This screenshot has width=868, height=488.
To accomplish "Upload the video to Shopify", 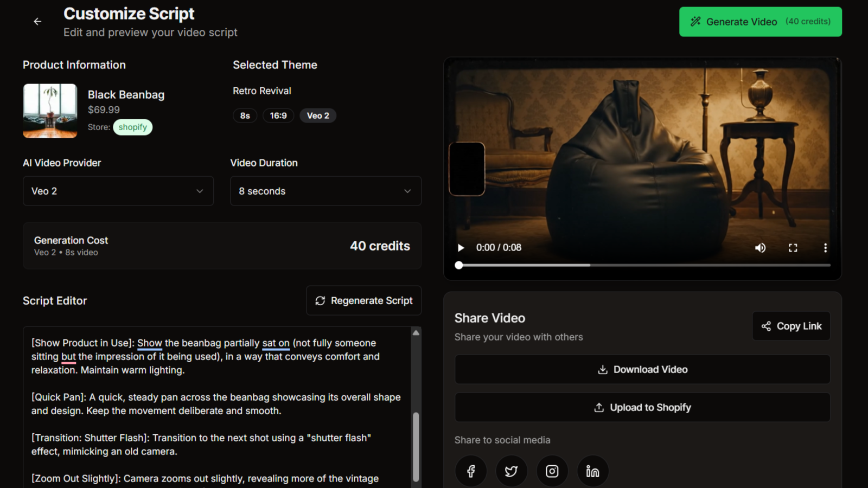I will (642, 407).
